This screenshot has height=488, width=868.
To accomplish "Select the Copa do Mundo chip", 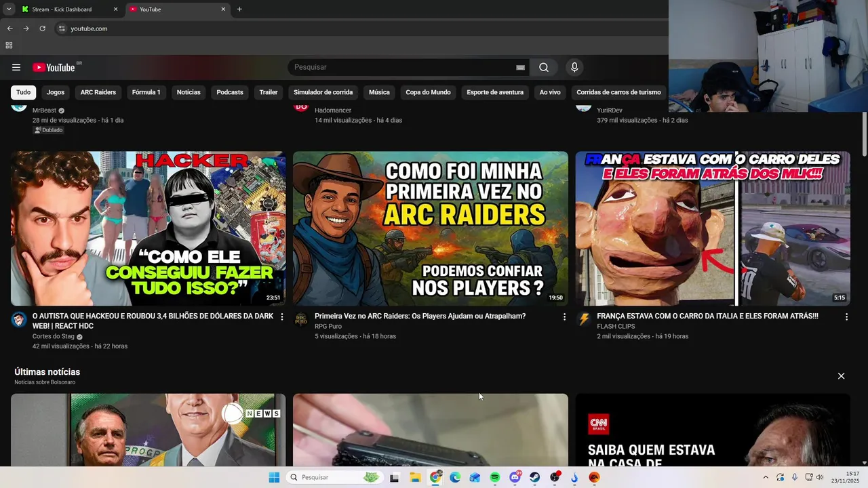I will click(428, 92).
